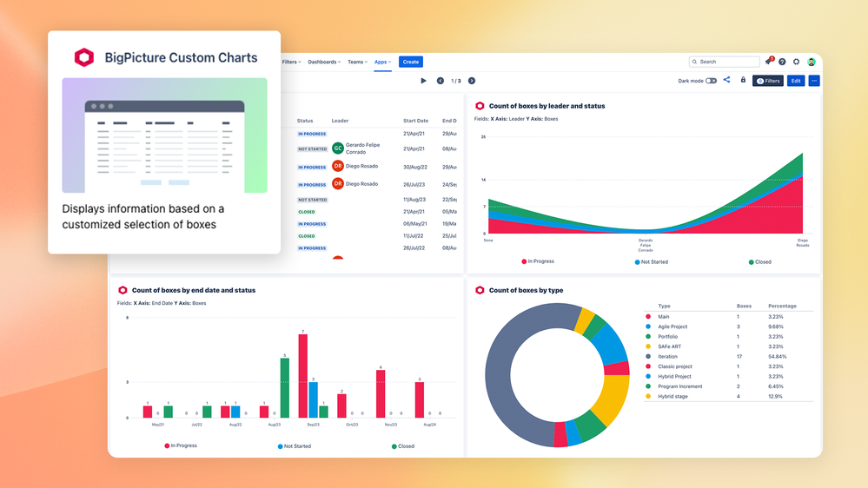Click the hexagon icon of leader and status chart

[480, 106]
